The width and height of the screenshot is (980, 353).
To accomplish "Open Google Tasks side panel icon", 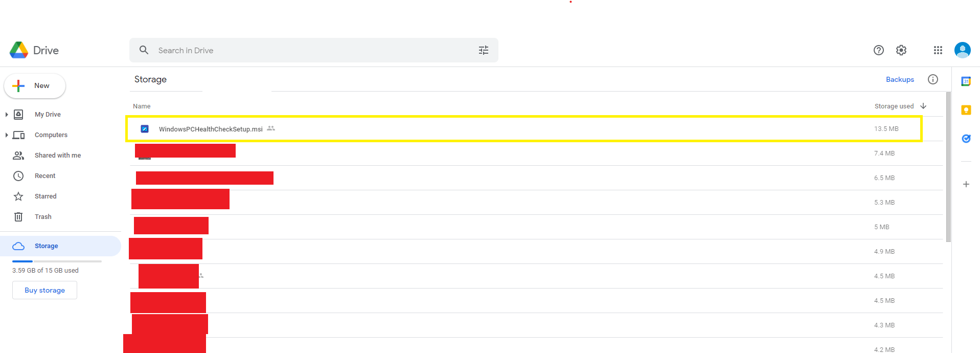I will tap(966, 139).
